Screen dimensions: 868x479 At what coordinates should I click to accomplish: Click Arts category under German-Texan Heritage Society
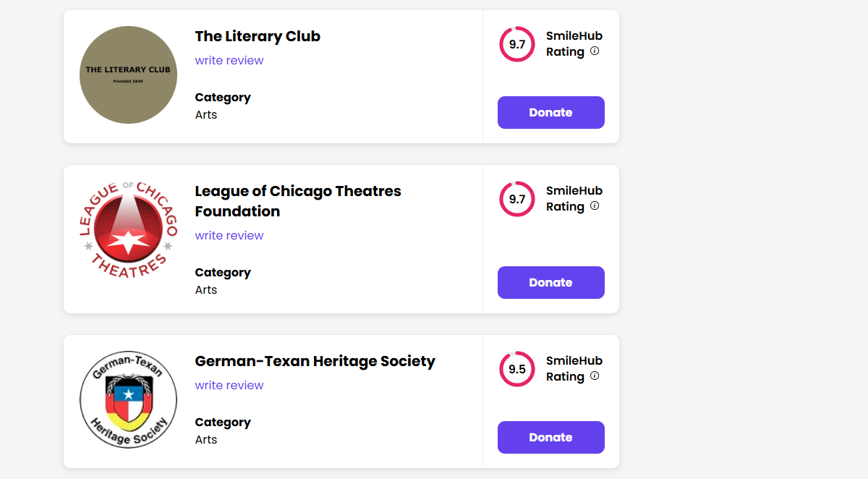click(x=206, y=440)
